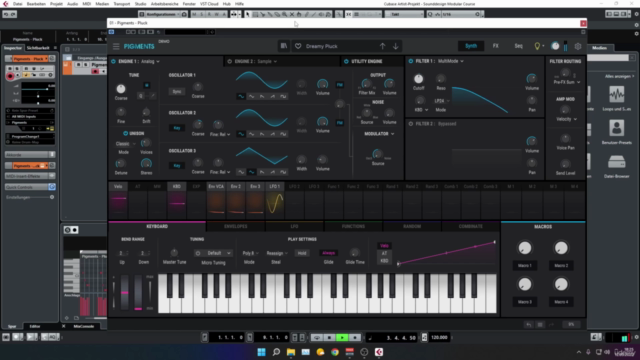Open Envelopes modulation tab
The height and width of the screenshot is (360, 640).
click(x=236, y=227)
